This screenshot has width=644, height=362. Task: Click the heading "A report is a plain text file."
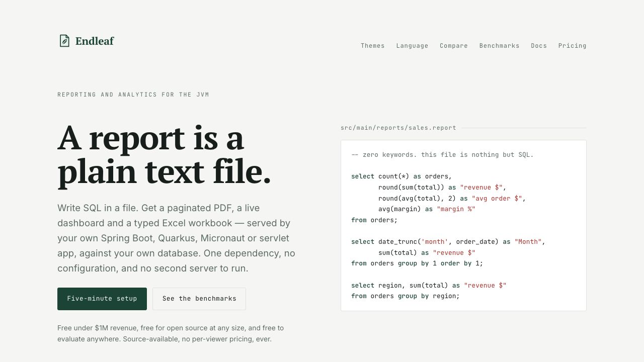coord(165,155)
